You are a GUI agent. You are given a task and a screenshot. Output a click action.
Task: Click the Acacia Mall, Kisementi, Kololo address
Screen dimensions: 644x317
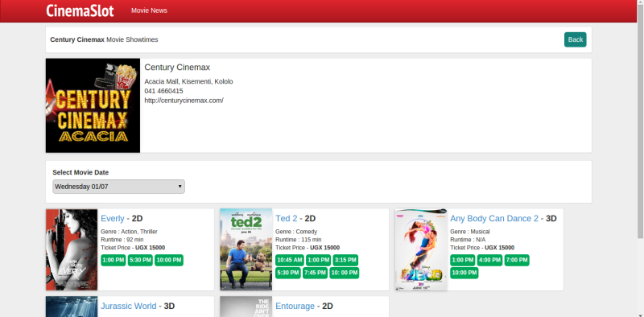188,81
